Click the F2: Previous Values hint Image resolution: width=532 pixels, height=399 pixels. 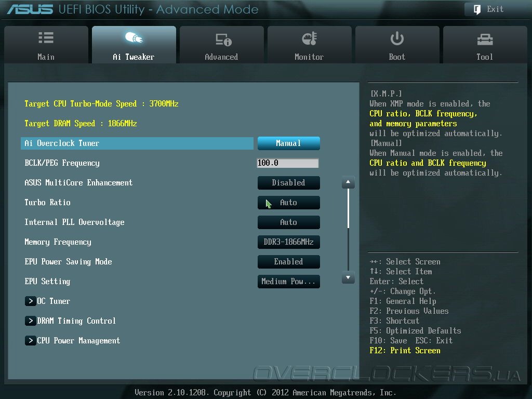pos(409,311)
